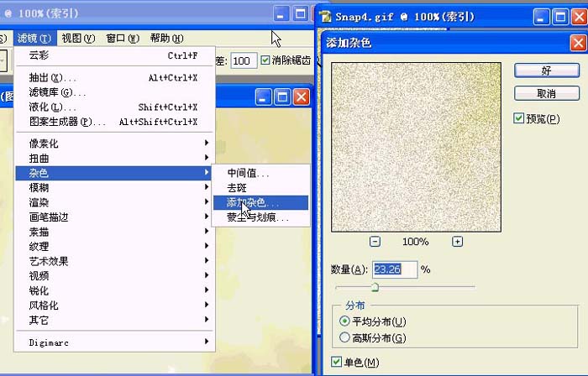
Task: Minimize the inner document window
Action: (x=265, y=97)
